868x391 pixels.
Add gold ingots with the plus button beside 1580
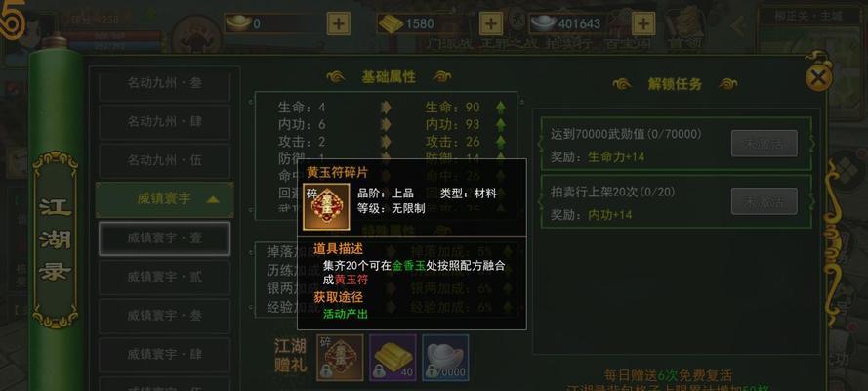coord(490,23)
